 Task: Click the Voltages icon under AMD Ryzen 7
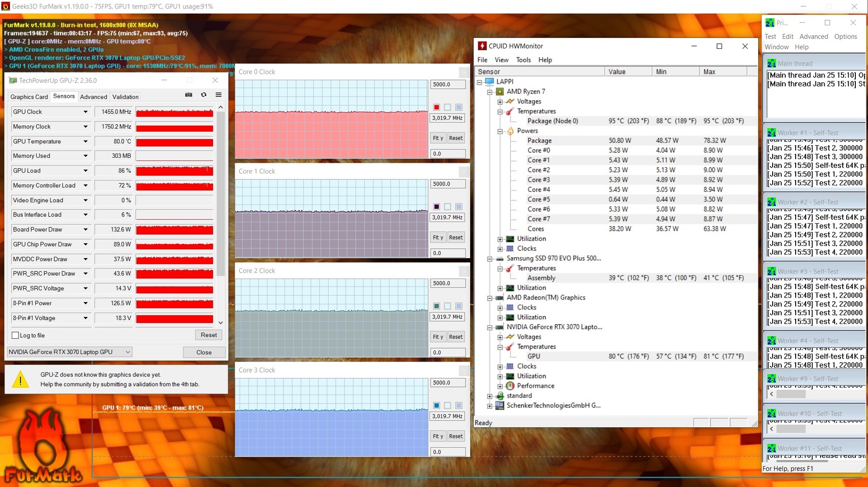click(x=510, y=101)
